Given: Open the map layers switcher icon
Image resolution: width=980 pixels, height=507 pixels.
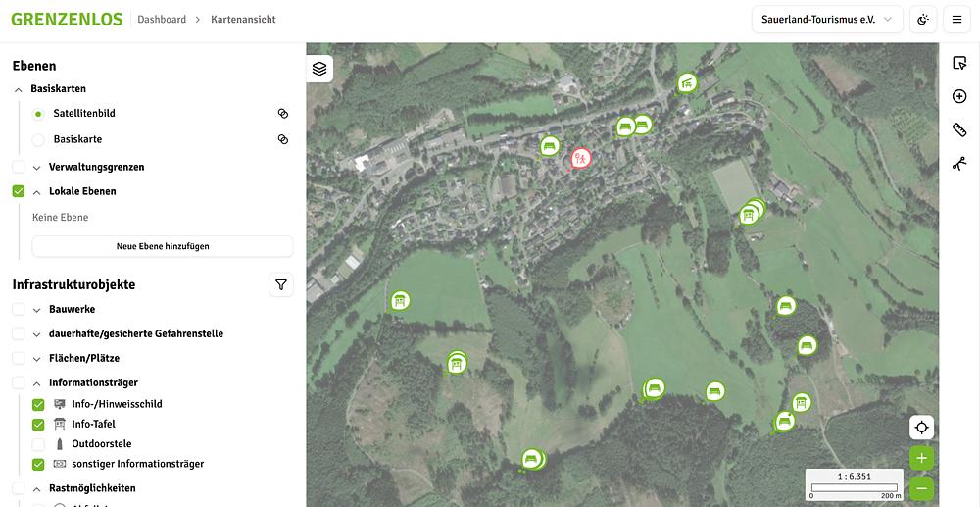Looking at the screenshot, I should click(x=319, y=69).
